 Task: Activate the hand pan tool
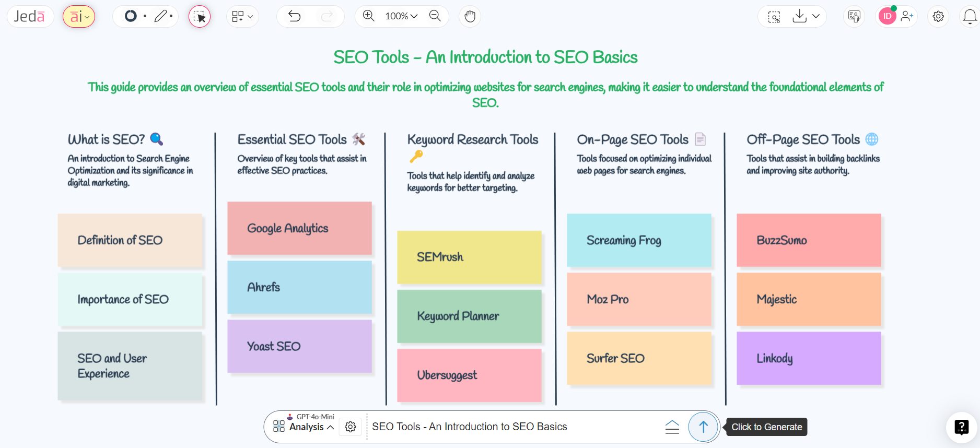(x=470, y=17)
